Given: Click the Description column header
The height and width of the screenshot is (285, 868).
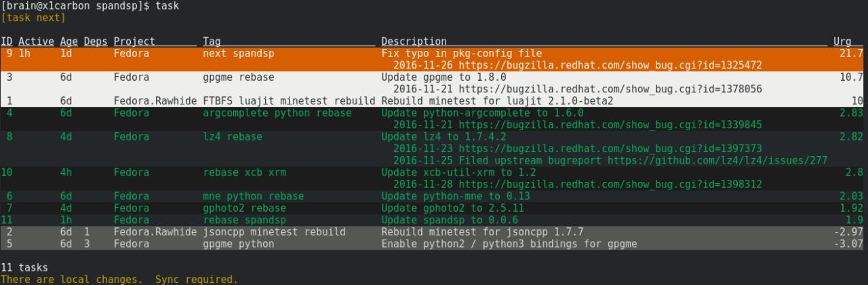Looking at the screenshot, I should pyautogui.click(x=414, y=41).
